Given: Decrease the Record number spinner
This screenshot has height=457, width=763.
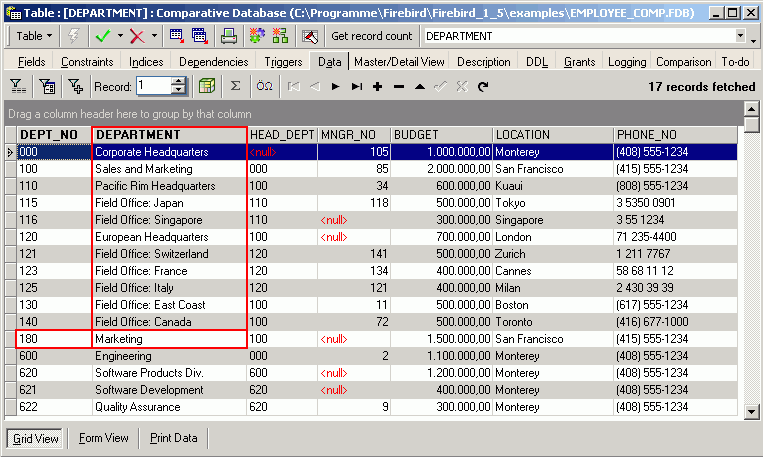Looking at the screenshot, I should pos(179,90).
